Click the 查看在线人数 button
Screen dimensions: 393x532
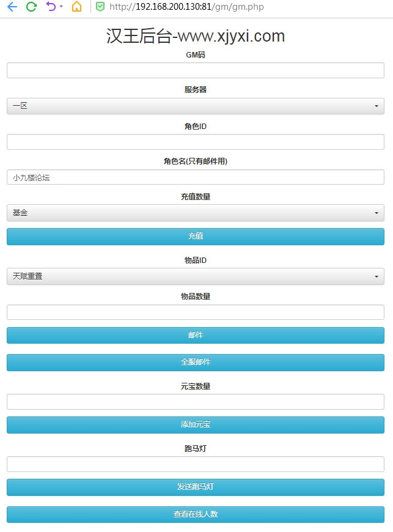(195, 514)
